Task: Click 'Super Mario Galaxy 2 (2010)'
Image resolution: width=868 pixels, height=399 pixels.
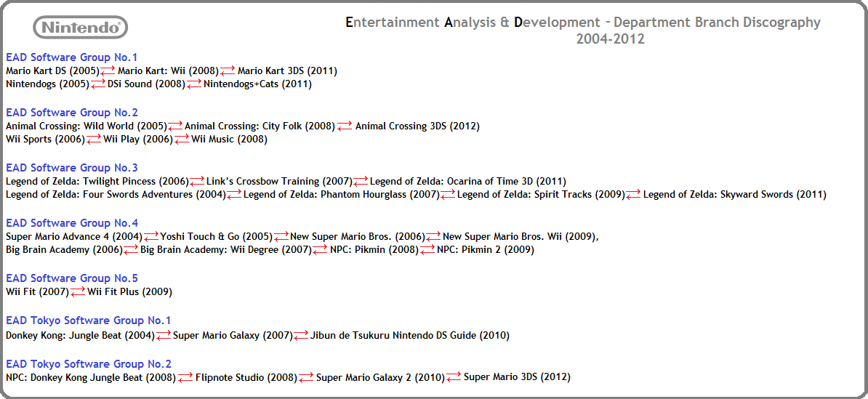Action: (380, 377)
